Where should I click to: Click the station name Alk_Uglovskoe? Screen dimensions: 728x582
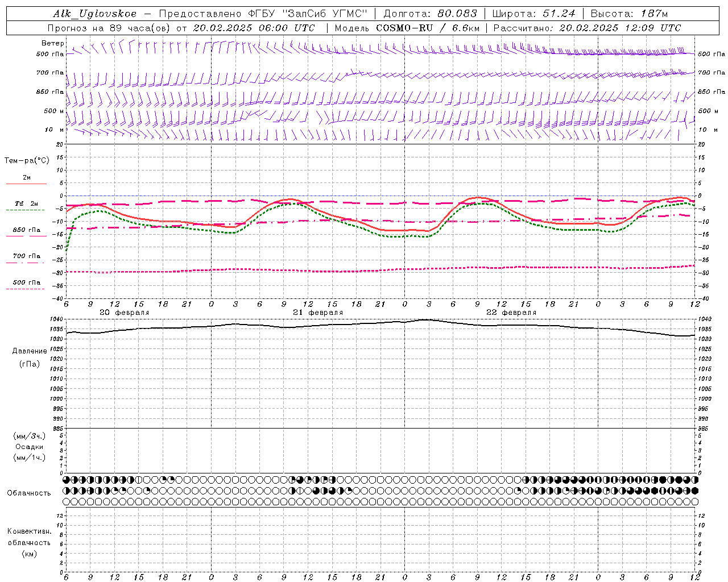tap(95, 14)
